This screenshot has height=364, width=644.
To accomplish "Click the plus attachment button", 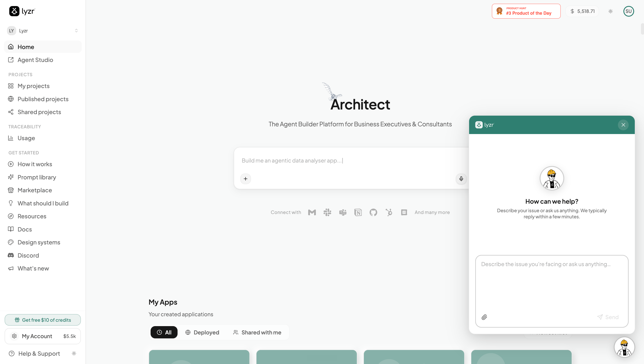I will click(246, 179).
